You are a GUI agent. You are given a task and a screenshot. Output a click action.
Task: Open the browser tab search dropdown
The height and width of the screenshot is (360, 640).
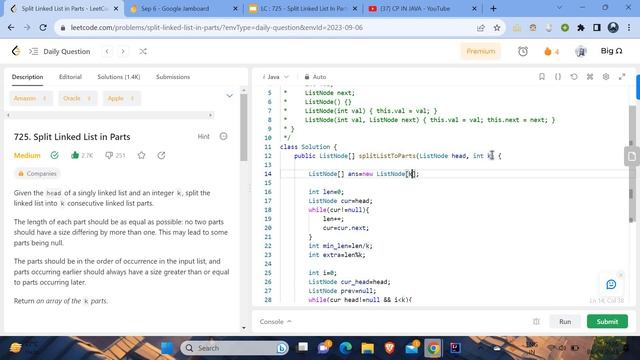[x=559, y=8]
